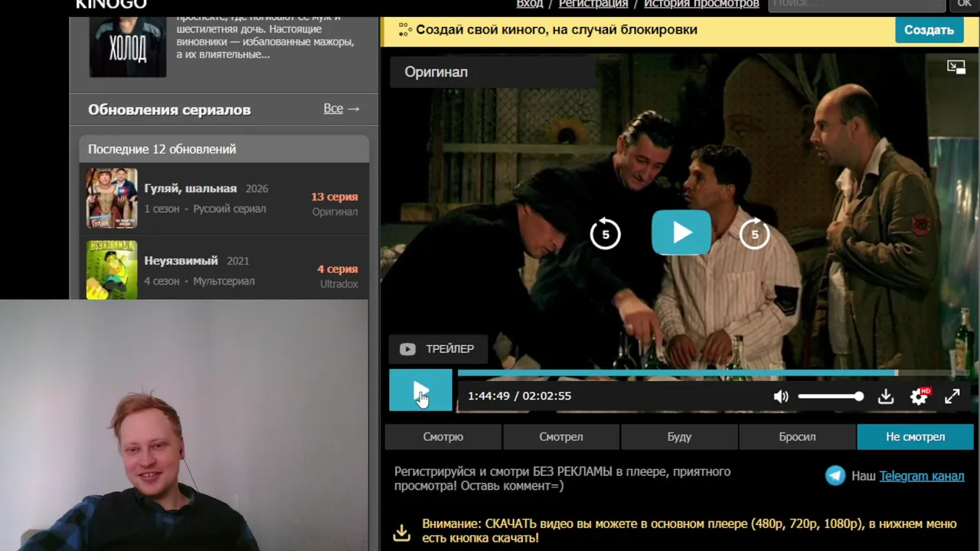The height and width of the screenshot is (551, 980).
Task: Enter fullscreen mode in the player
Action: coord(952,396)
